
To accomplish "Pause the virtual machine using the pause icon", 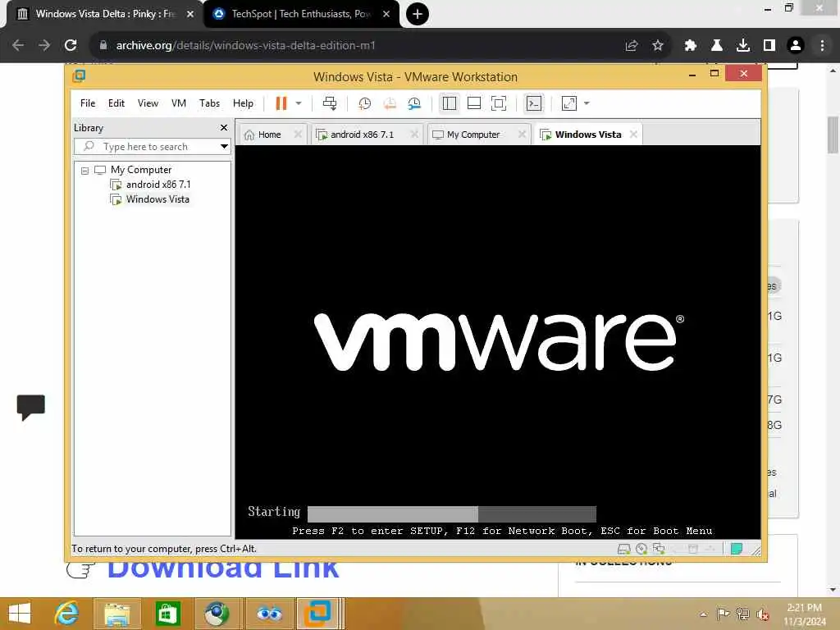I will pyautogui.click(x=281, y=103).
